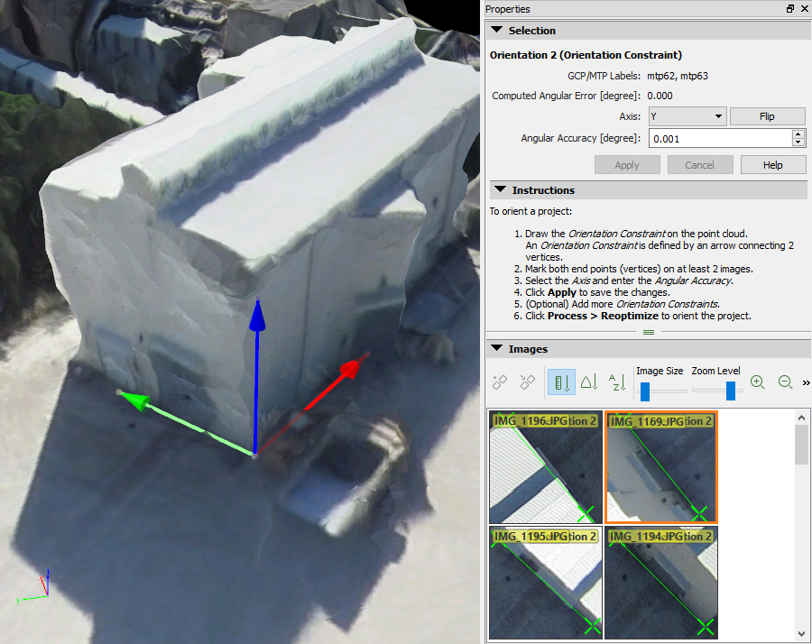This screenshot has height=644, width=812.
Task: Open the Axis dropdown showing Y
Action: click(687, 115)
